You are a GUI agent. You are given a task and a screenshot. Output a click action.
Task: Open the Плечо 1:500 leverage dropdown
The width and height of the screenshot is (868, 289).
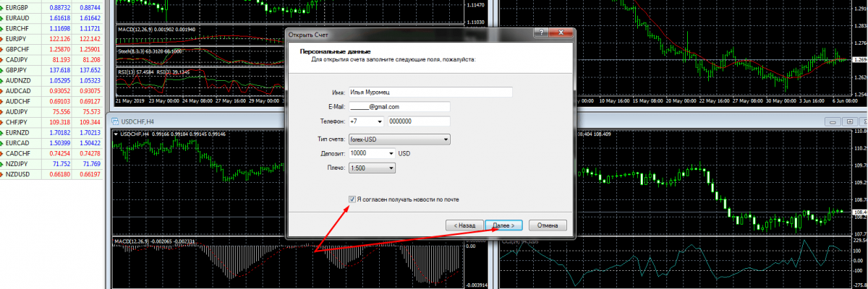(391, 168)
